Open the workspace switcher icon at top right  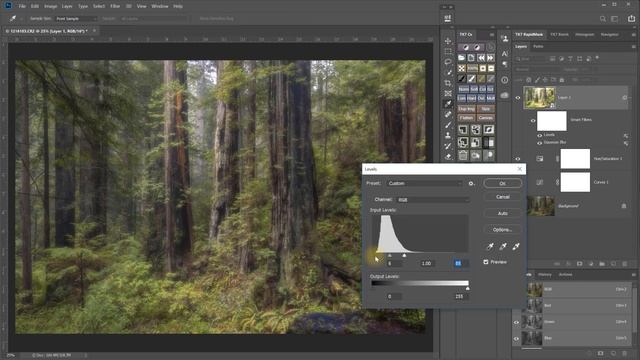point(615,19)
